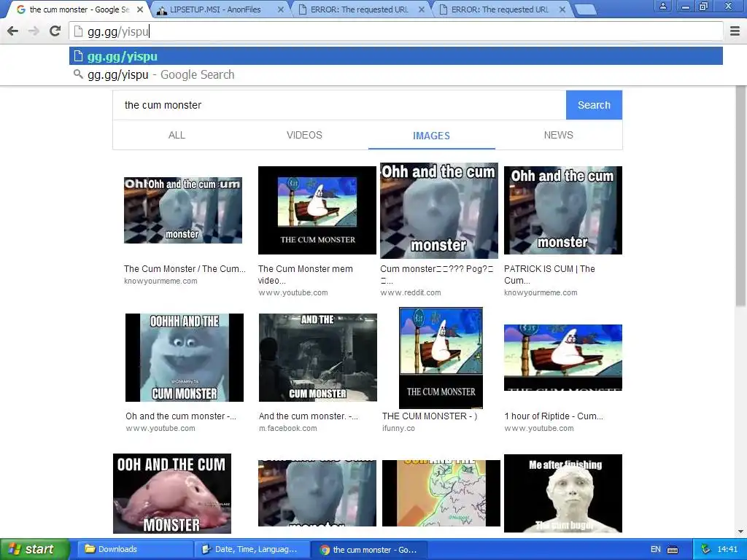
Task: Click the Chrome taskbar item
Action: click(x=368, y=550)
